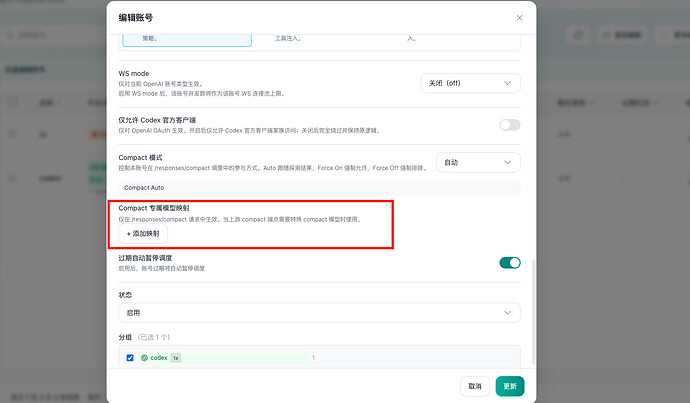
Task: Click the green 更新 button
Action: click(510, 386)
